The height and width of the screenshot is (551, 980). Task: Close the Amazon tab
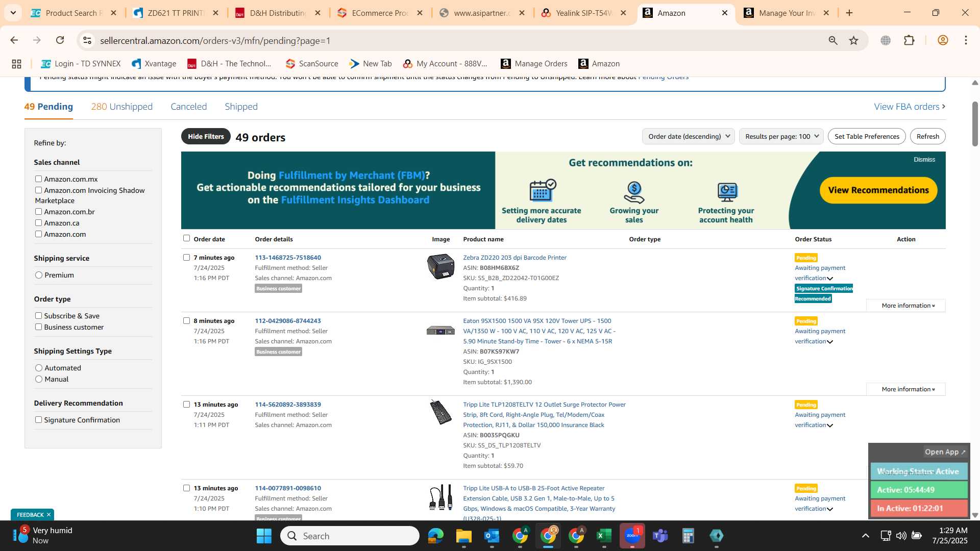coord(724,13)
